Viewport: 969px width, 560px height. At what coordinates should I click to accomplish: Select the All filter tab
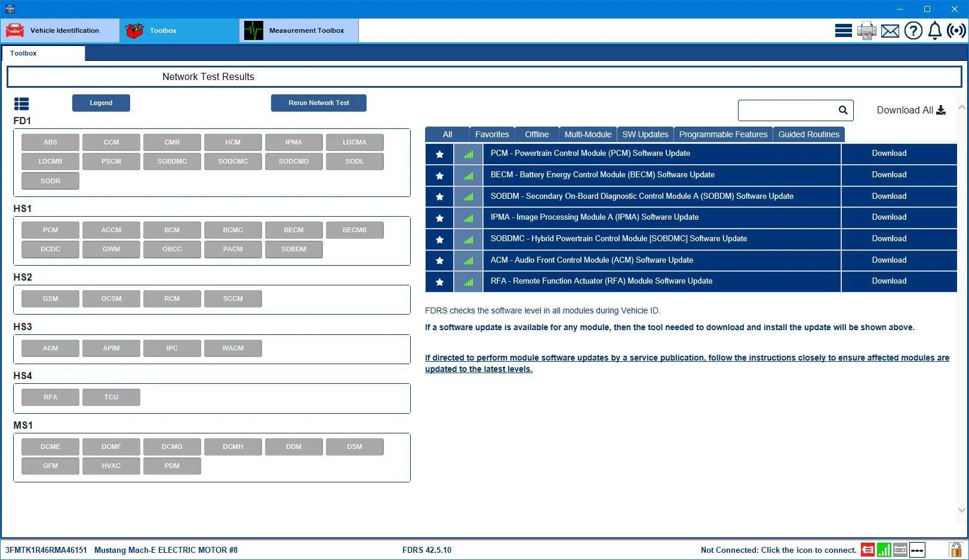[x=447, y=134]
